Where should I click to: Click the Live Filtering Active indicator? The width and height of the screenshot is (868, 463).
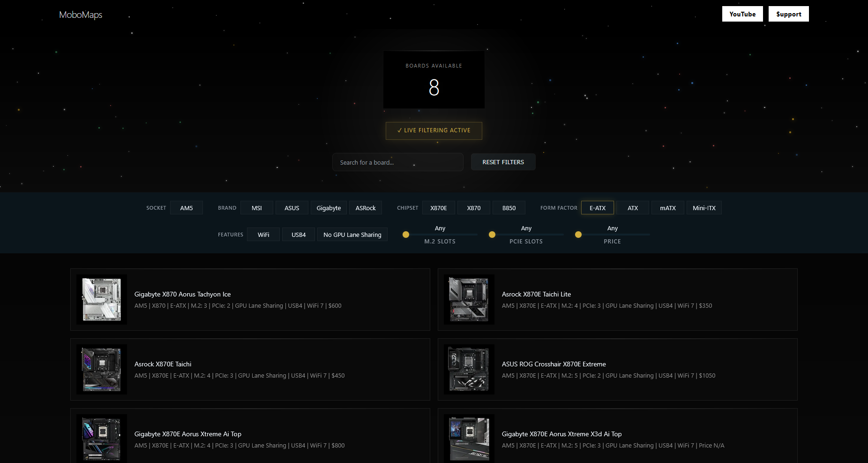click(x=434, y=130)
